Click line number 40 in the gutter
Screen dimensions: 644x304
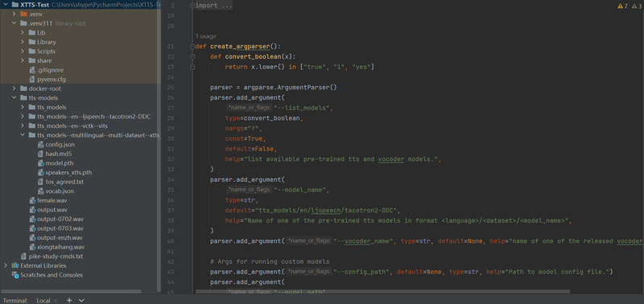click(x=171, y=241)
